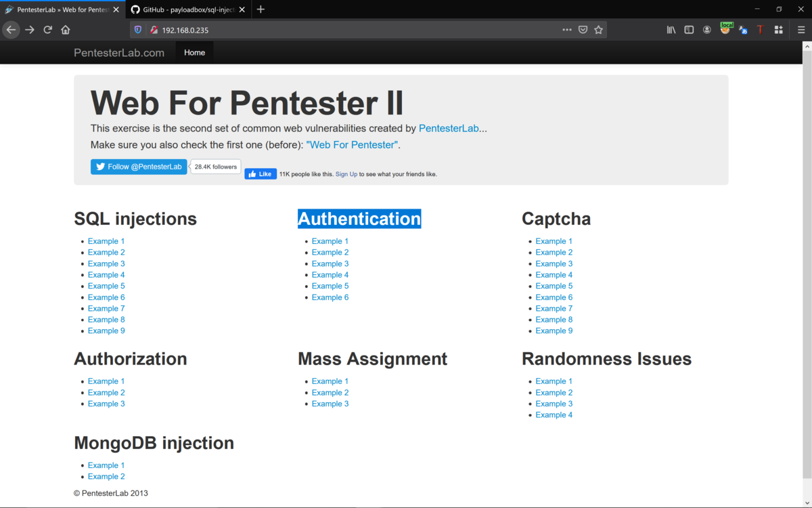Click the page scrollbar down arrow
Viewport: 812px width, 508px height.
(807, 502)
